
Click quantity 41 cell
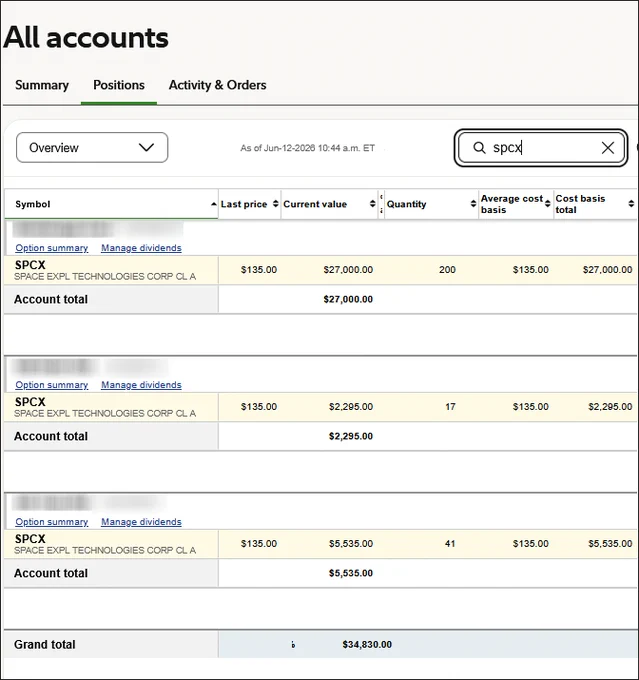[x=450, y=544]
